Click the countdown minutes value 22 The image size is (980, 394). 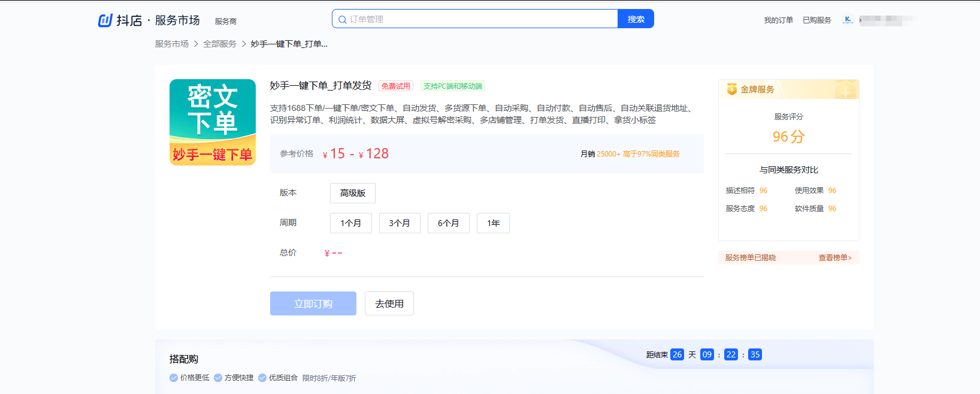pyautogui.click(x=731, y=354)
